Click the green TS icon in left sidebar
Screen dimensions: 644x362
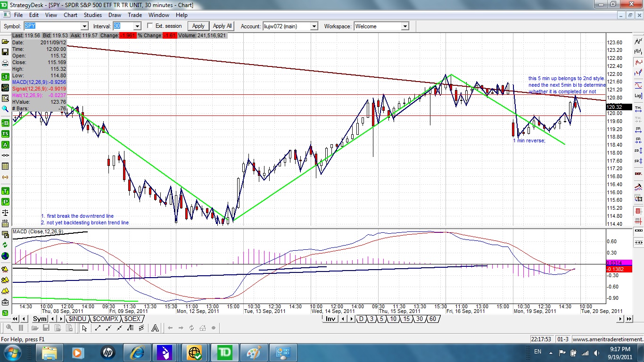(x=5, y=134)
